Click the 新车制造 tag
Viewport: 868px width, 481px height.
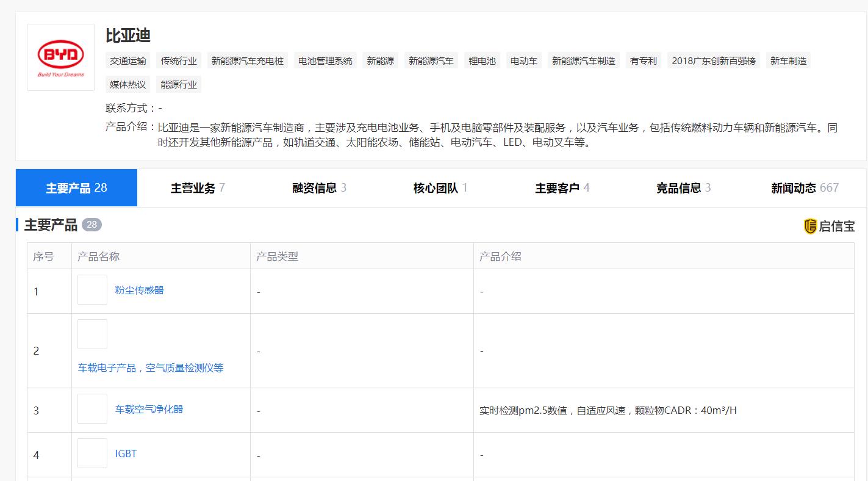click(x=789, y=60)
